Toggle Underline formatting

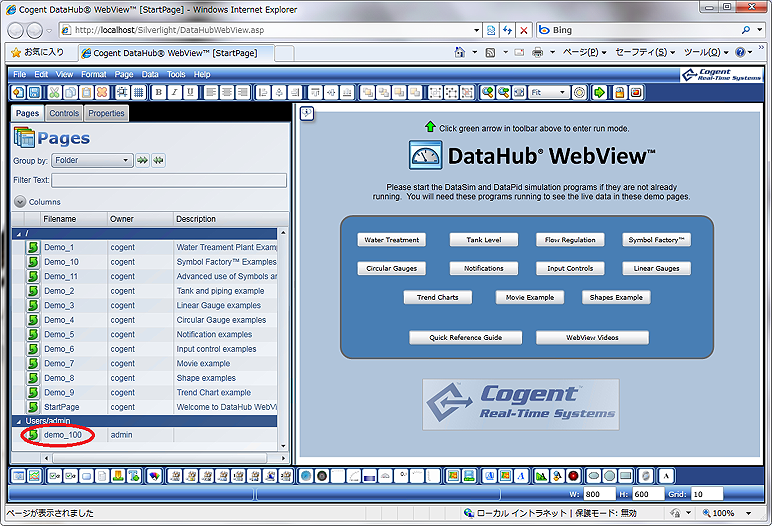191,92
